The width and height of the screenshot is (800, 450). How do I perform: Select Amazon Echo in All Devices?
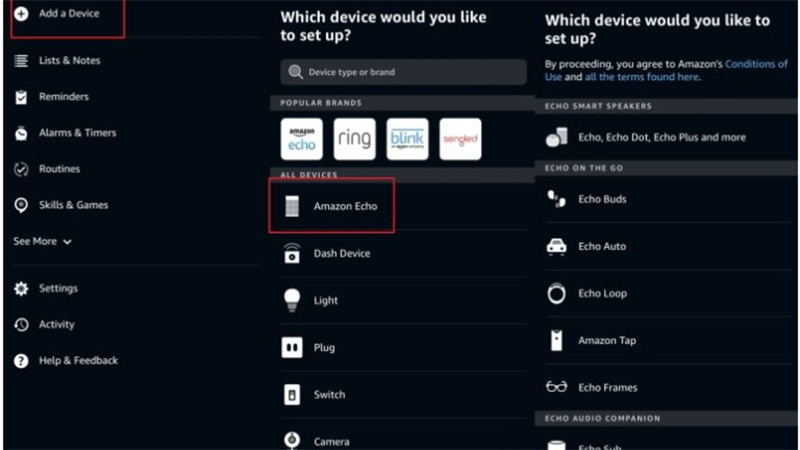point(345,206)
